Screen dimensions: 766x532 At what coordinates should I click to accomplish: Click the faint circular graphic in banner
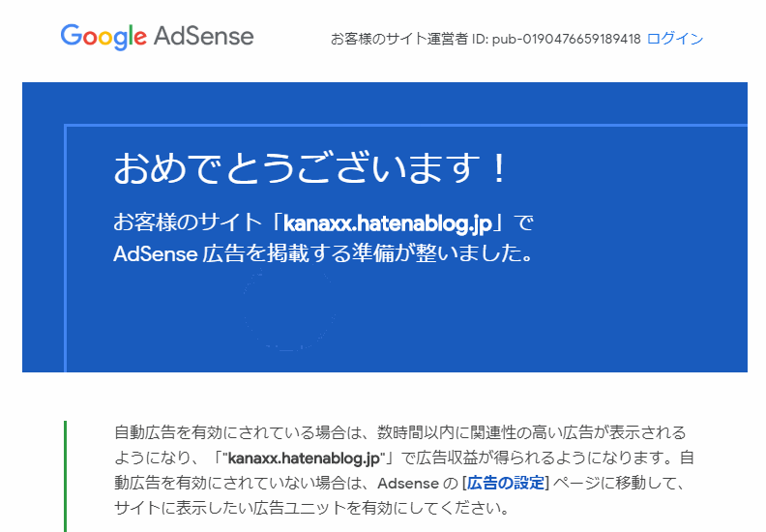[289, 310]
